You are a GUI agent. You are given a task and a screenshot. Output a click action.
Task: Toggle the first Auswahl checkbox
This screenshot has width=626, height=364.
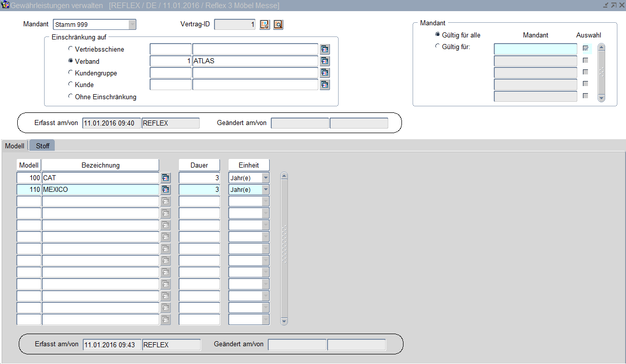[585, 48]
